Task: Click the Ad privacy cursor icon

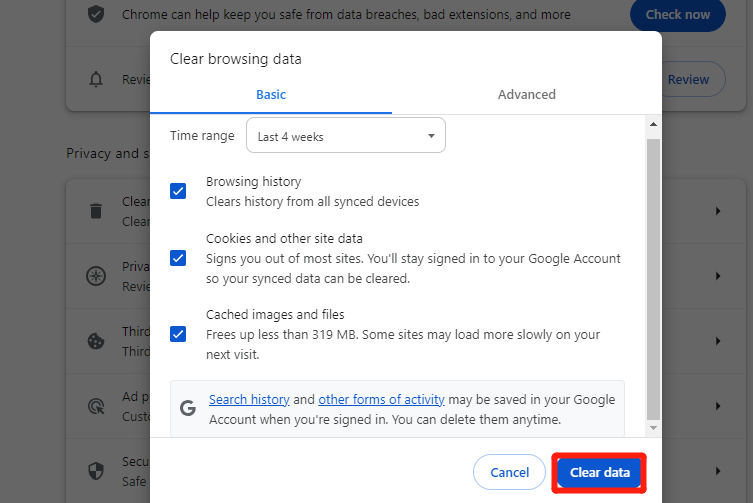Action: click(96, 406)
